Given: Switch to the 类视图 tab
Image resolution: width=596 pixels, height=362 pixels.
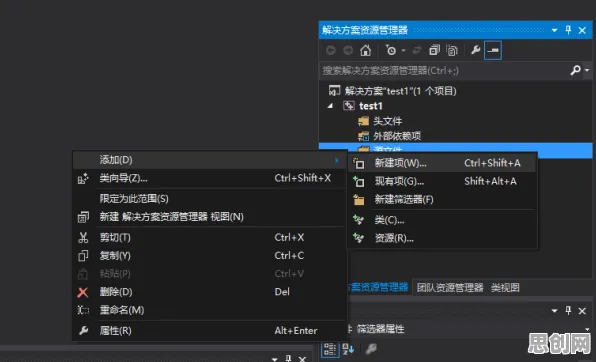Looking at the screenshot, I should click(x=505, y=287).
